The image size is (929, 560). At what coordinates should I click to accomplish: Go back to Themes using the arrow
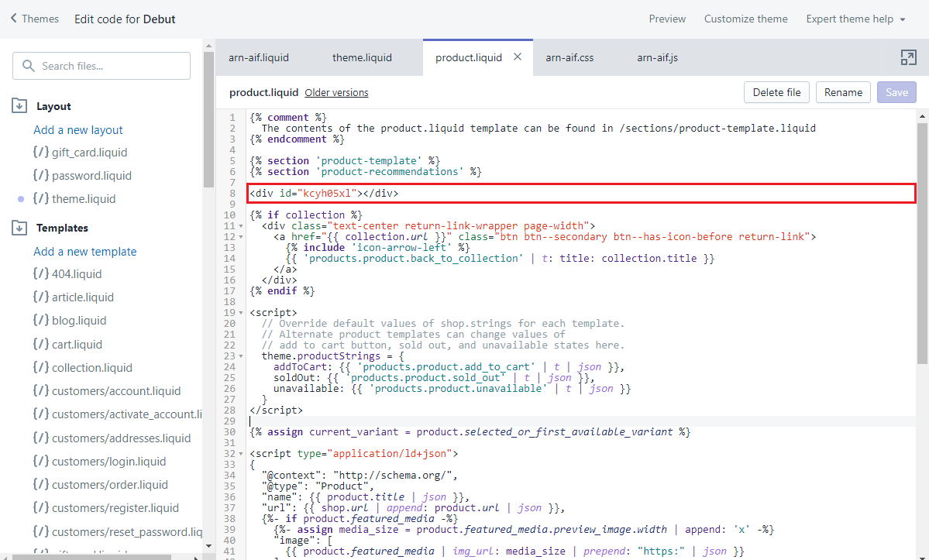pyautogui.click(x=14, y=19)
